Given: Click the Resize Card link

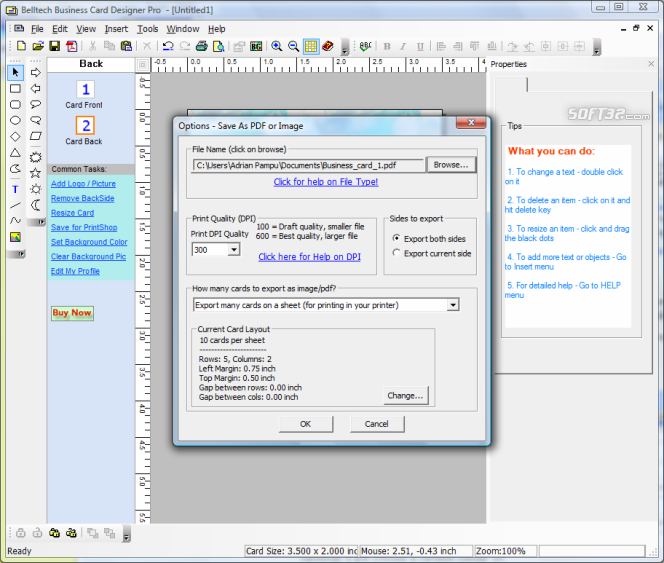Looking at the screenshot, I should point(72,213).
